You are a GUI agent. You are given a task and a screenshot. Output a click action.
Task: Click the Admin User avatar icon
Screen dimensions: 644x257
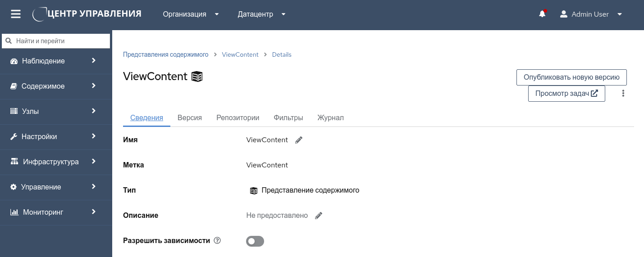(x=563, y=14)
